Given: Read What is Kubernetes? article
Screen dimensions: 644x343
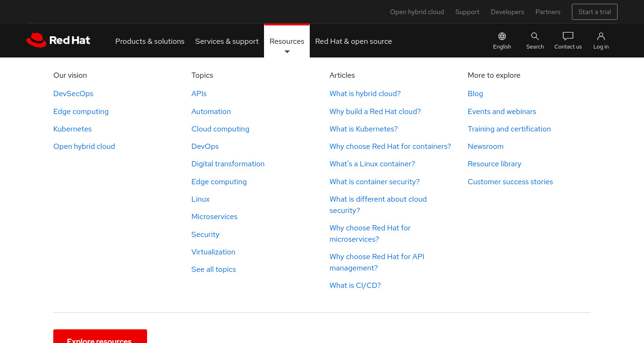Looking at the screenshot, I should (x=363, y=129).
